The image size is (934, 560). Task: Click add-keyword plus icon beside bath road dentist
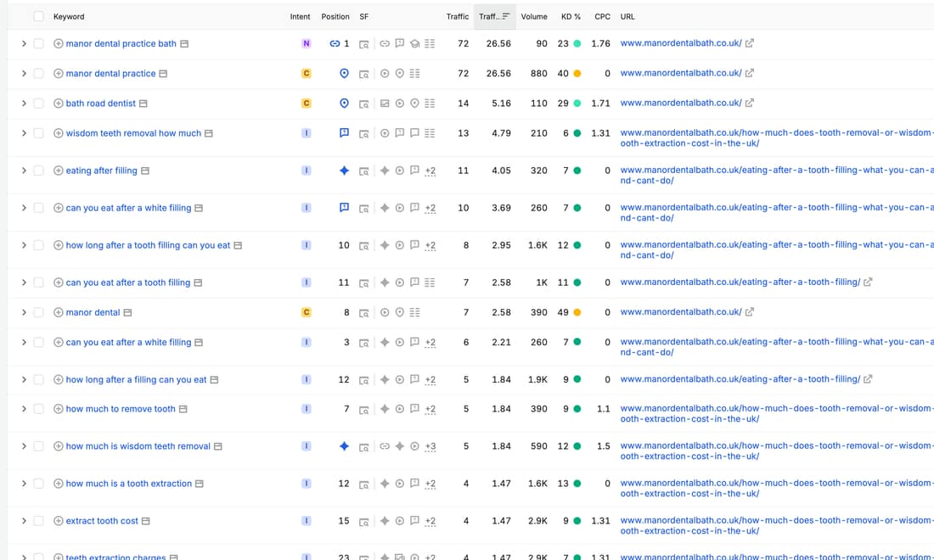pos(59,104)
